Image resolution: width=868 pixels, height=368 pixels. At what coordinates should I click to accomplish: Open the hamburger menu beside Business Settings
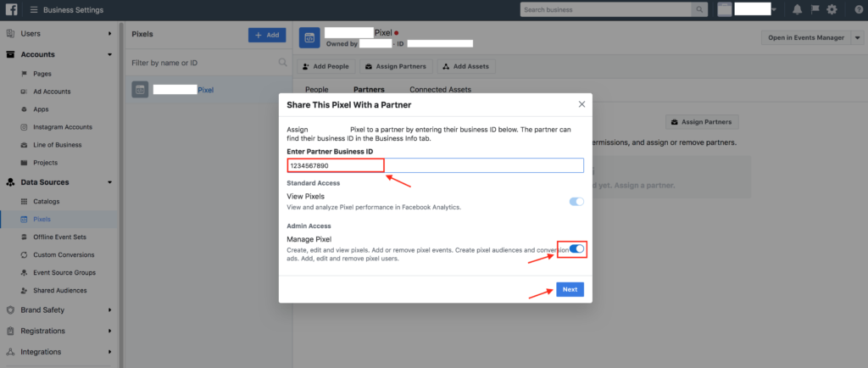(34, 9)
